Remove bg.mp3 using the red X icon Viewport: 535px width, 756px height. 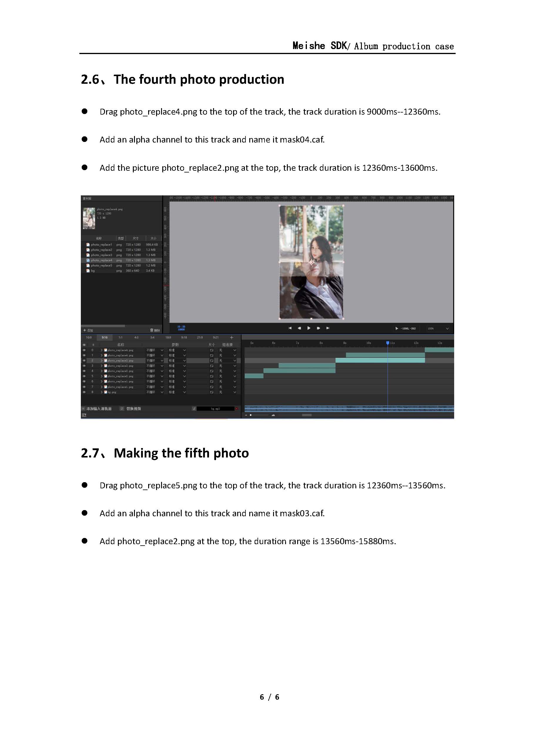coord(236,409)
